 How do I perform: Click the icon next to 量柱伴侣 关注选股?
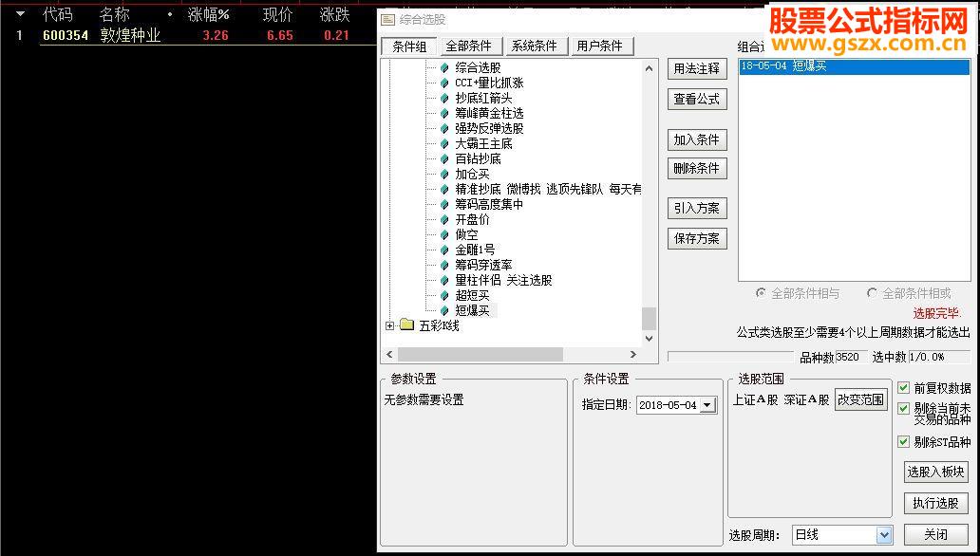coord(444,281)
